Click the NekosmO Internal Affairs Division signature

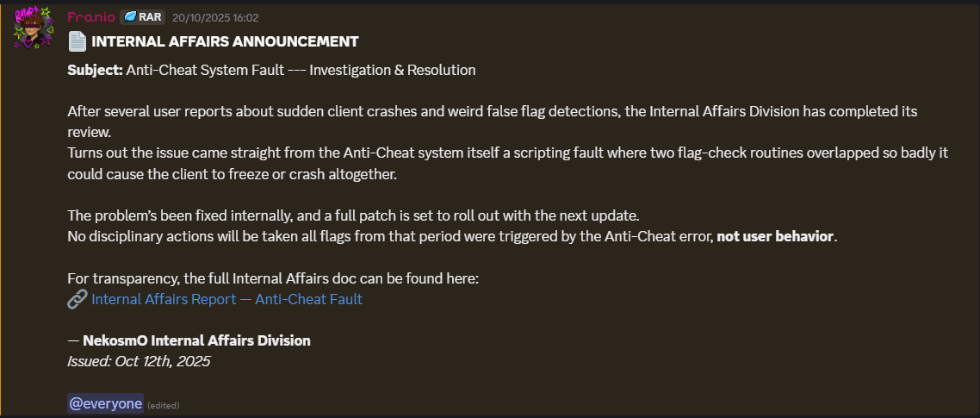click(196, 340)
